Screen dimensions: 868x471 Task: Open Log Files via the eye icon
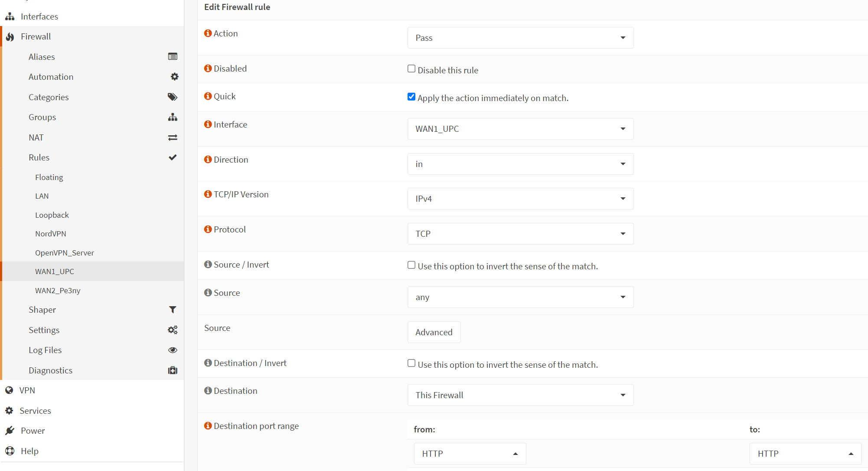[x=173, y=350]
